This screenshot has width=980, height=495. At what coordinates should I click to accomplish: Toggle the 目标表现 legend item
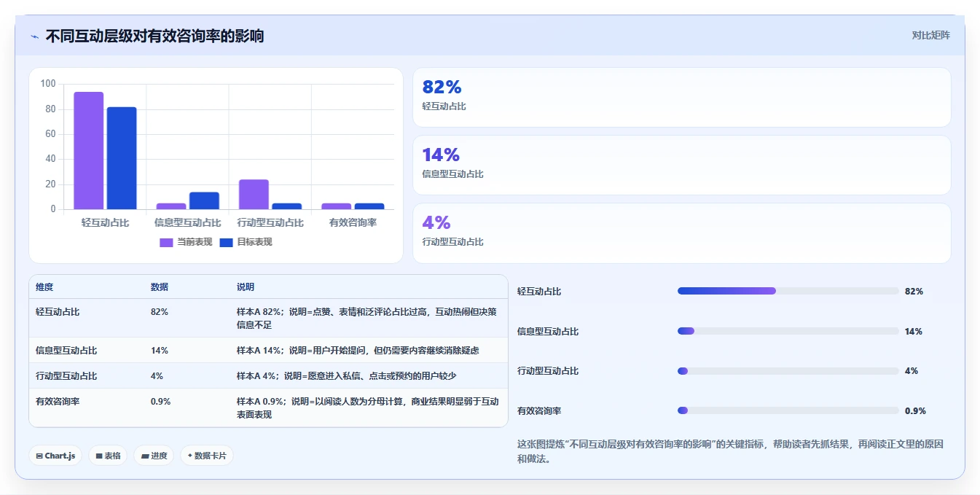coord(246,242)
